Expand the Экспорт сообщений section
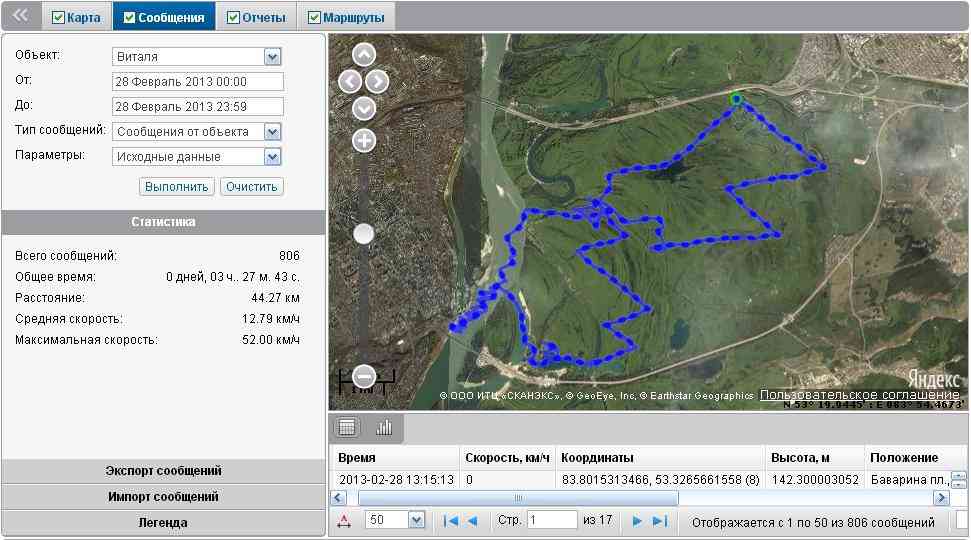The image size is (971, 540). coord(163,471)
